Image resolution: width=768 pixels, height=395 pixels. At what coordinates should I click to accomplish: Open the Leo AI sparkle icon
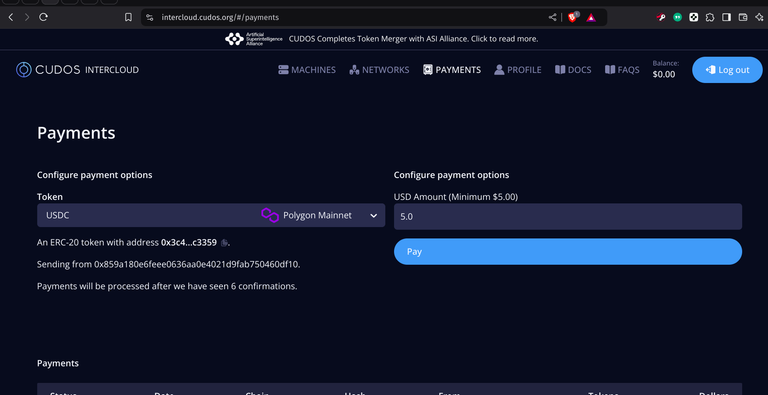click(x=759, y=17)
